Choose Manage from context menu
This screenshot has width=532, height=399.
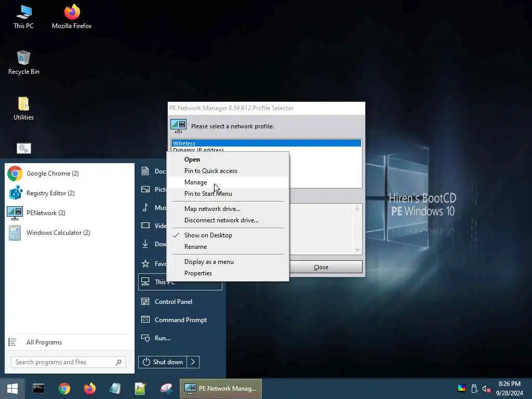point(228,182)
